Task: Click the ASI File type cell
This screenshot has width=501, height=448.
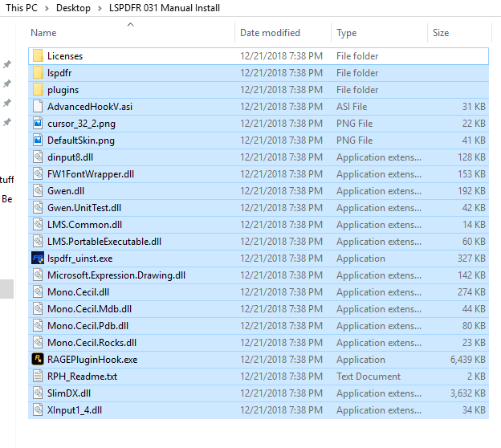Action: tap(352, 107)
